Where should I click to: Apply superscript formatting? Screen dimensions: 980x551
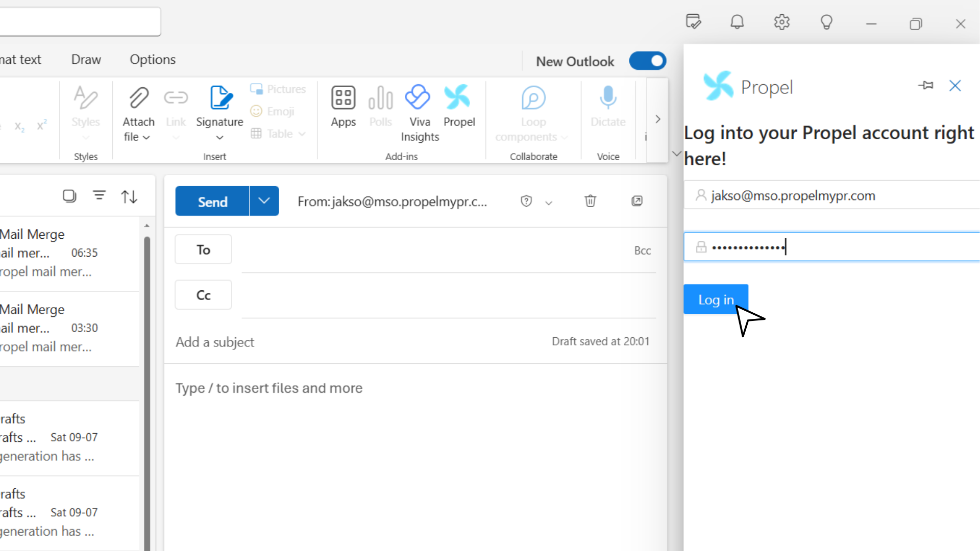tap(42, 125)
